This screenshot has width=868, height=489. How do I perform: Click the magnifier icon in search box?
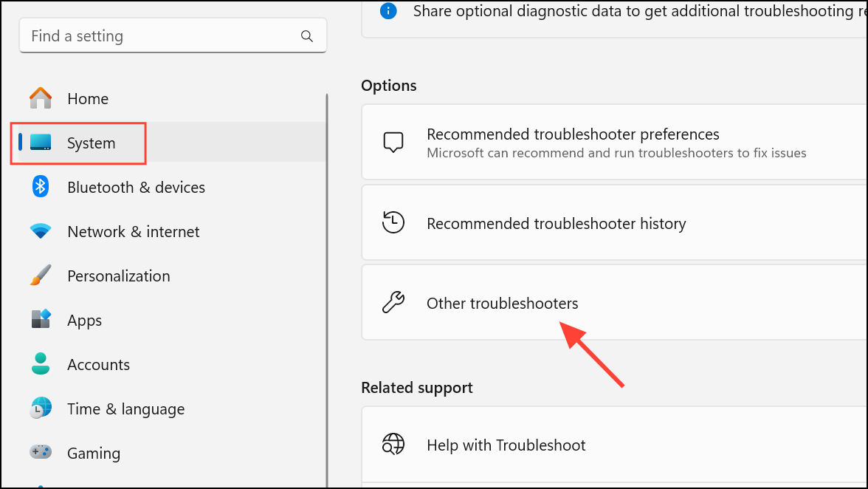(x=307, y=36)
